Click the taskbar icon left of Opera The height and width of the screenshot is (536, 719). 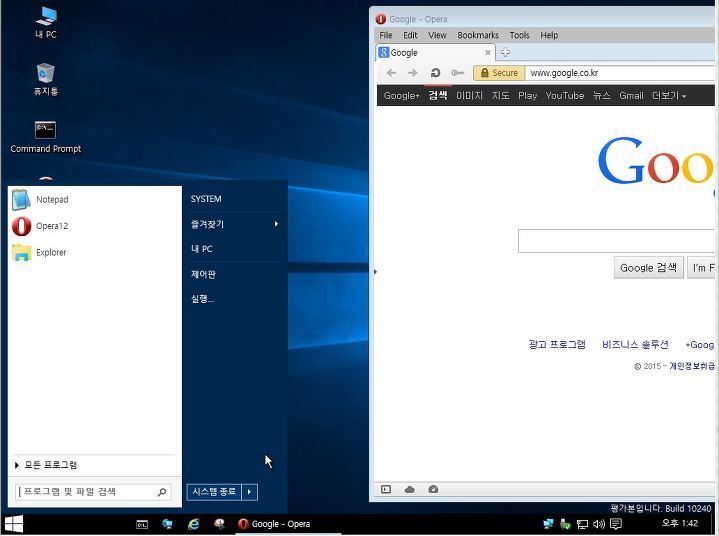[219, 524]
